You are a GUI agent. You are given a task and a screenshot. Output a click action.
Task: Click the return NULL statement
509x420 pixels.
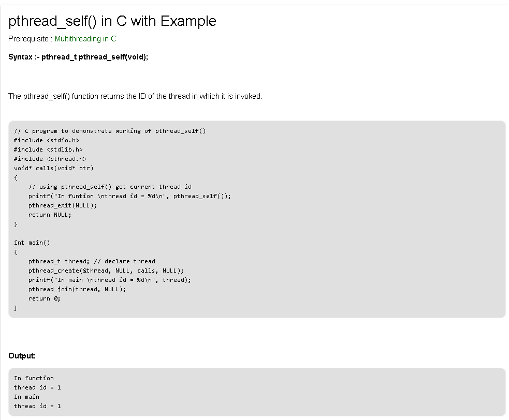tap(50, 215)
